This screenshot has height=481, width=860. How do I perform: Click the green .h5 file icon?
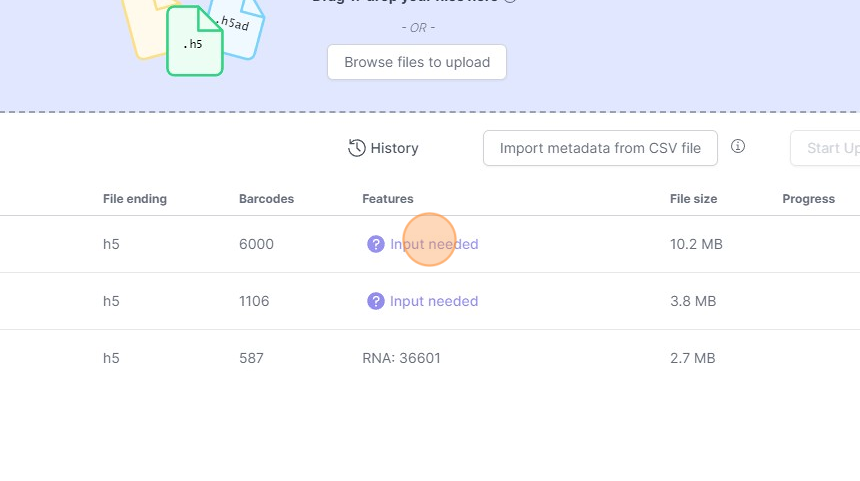[193, 42]
